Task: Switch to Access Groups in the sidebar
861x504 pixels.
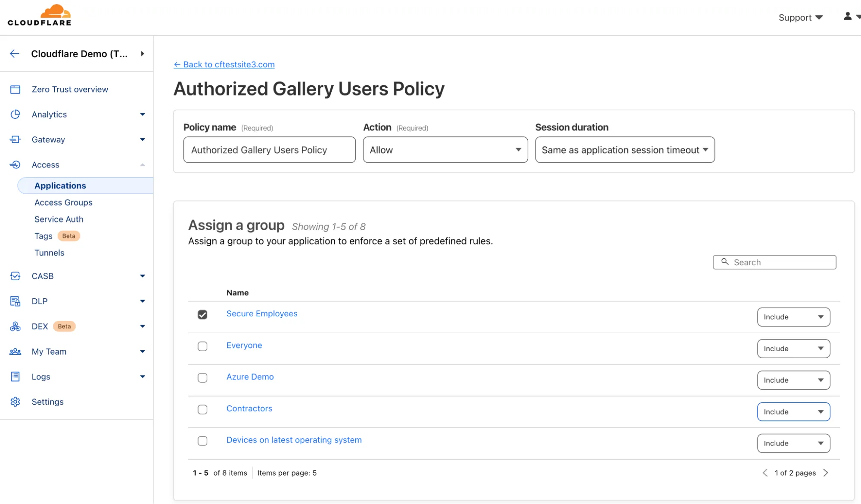Action: tap(63, 202)
